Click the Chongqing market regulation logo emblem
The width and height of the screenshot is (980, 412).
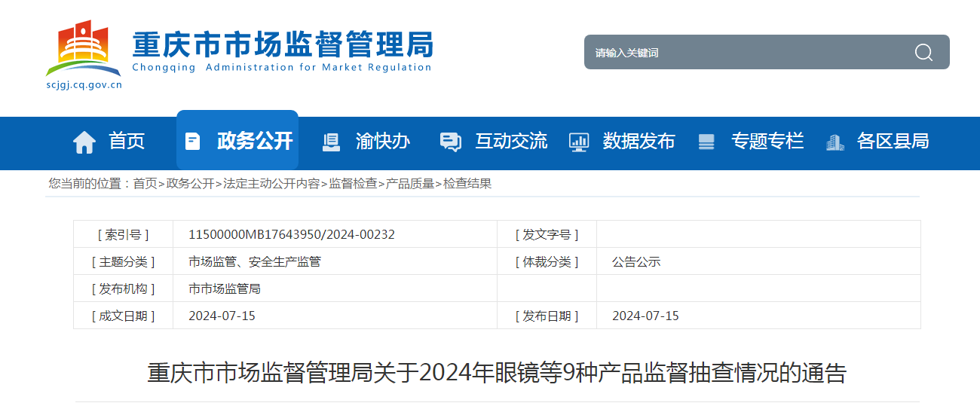[83, 49]
